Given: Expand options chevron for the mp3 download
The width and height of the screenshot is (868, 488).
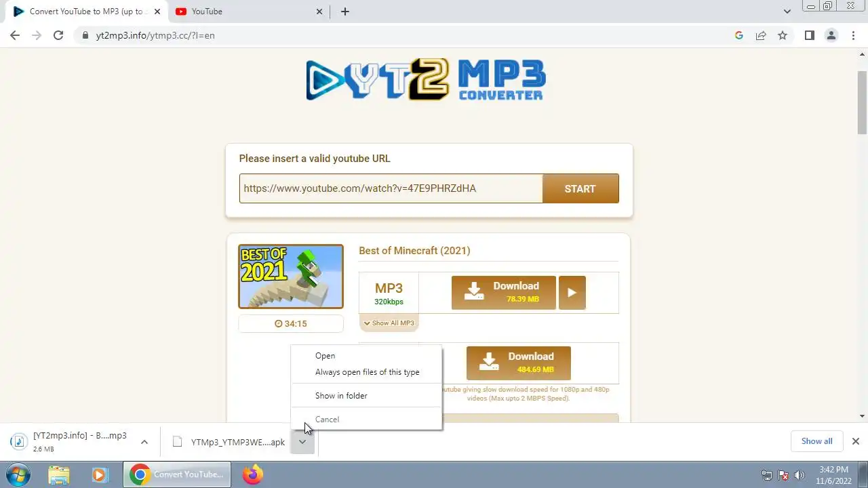Looking at the screenshot, I should tap(144, 442).
